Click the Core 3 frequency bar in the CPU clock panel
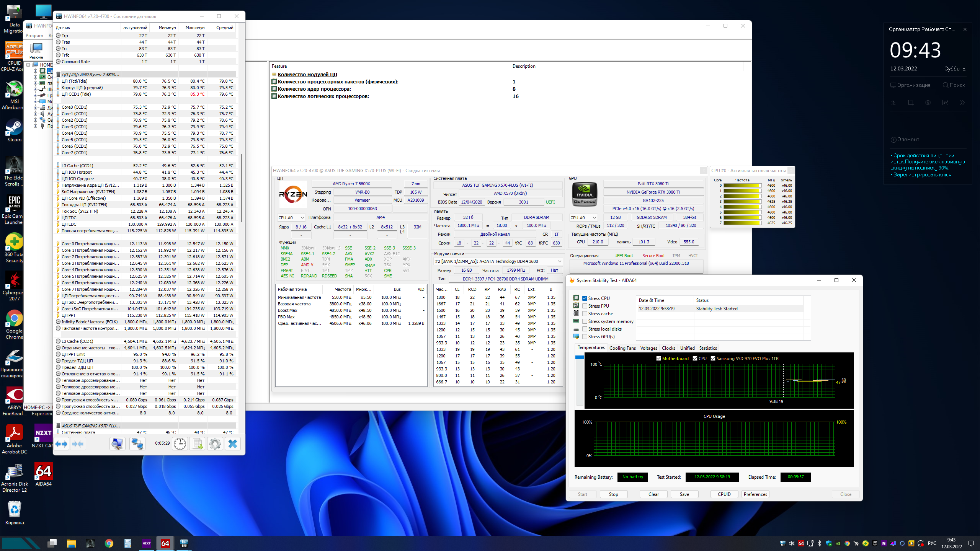 pyautogui.click(x=742, y=202)
